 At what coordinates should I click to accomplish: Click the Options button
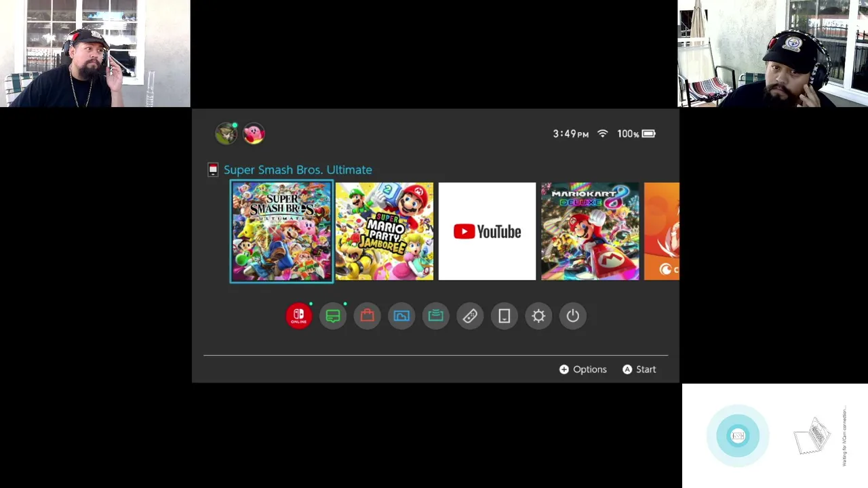583,369
